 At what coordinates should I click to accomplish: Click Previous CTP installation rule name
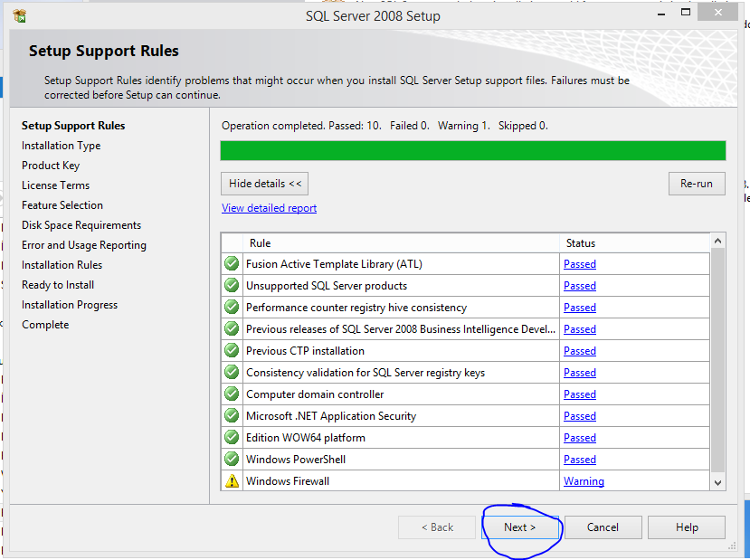click(x=305, y=351)
